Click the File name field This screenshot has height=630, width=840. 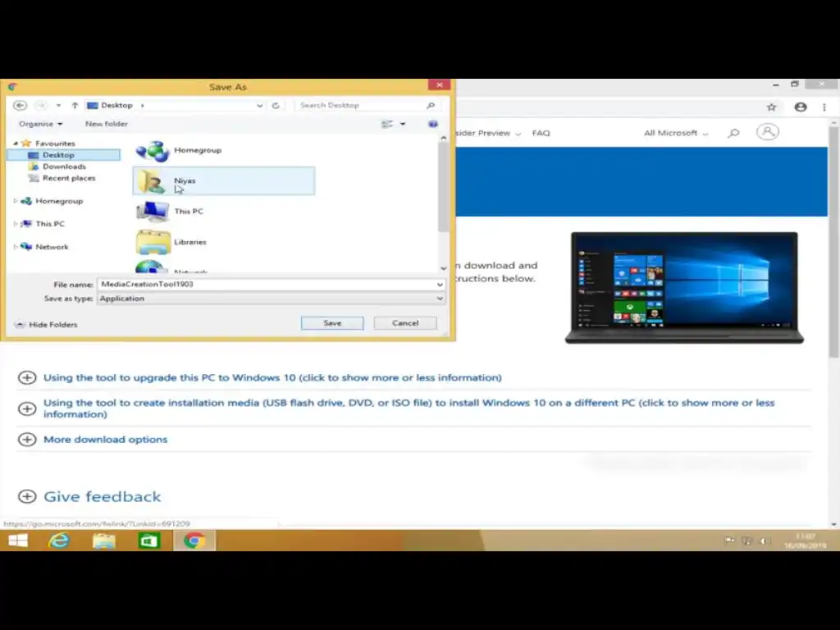click(x=267, y=285)
